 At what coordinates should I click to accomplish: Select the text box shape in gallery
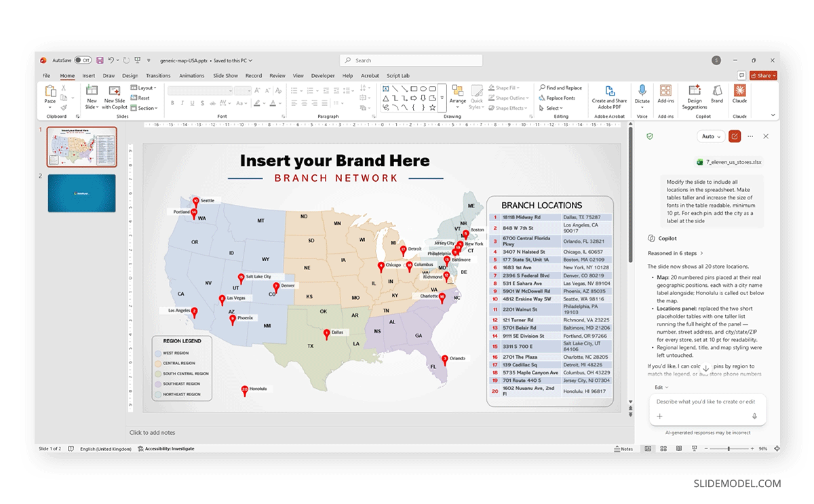(385, 88)
